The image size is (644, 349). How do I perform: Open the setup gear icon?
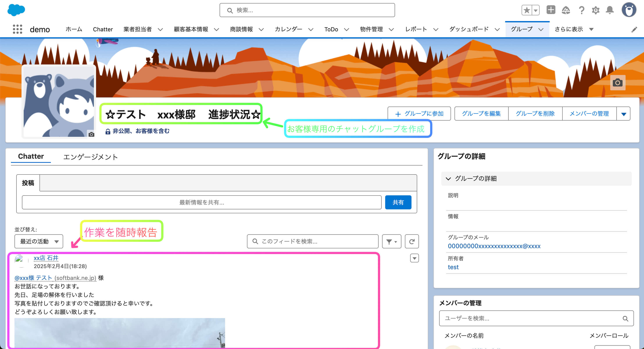tap(596, 10)
